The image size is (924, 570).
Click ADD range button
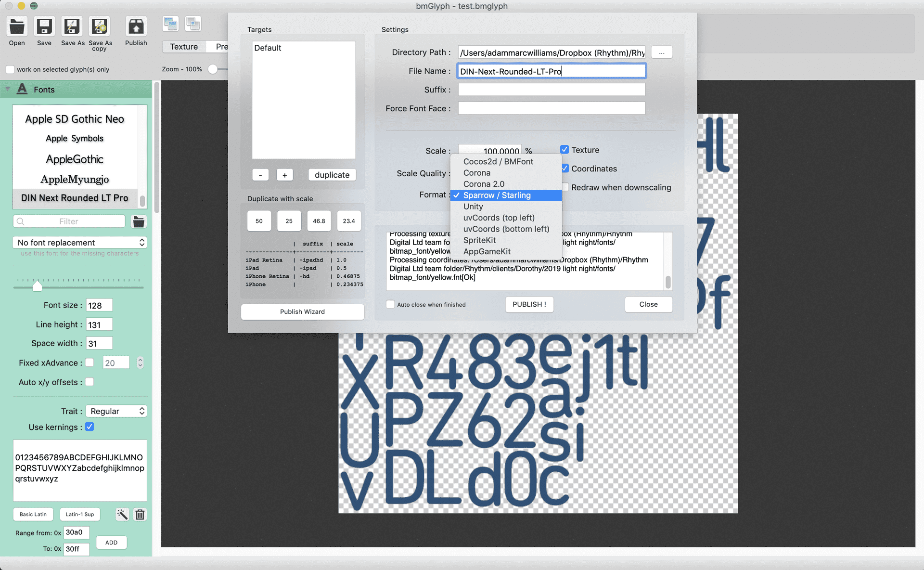coord(111,543)
